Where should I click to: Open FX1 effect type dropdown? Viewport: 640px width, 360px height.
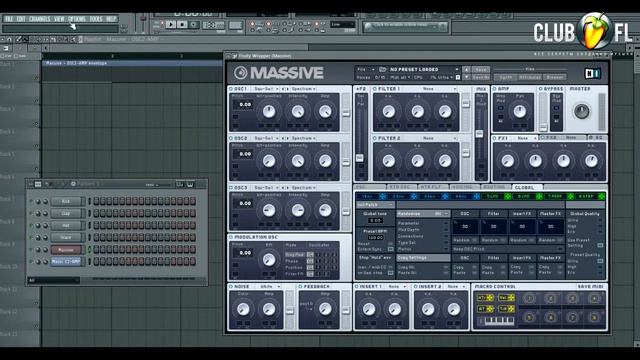tap(526, 138)
